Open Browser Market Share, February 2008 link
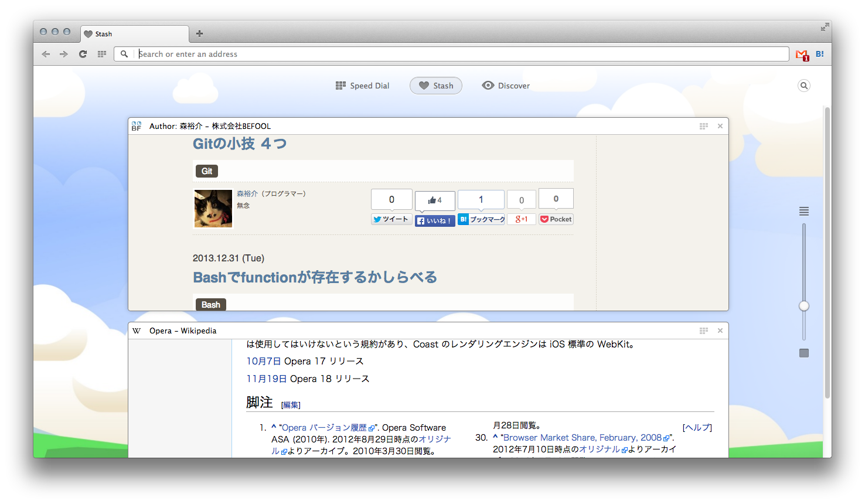Screen dimensions: 865x504 (586, 438)
